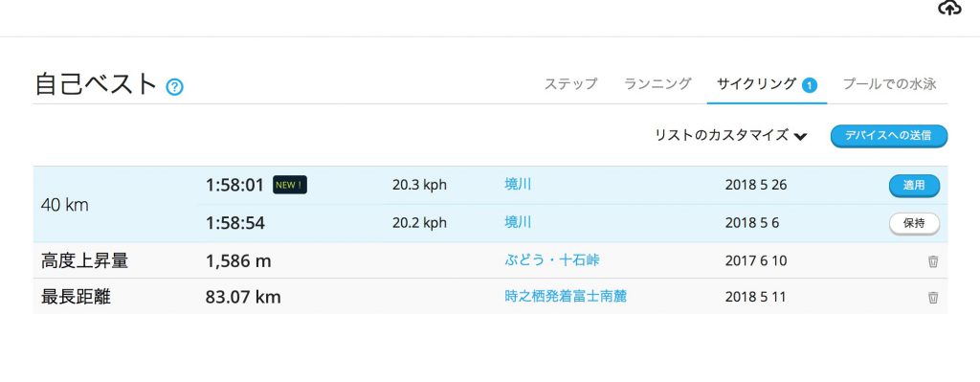980x382 pixels.
Task: Click the NEW! badge next to 1:58:01
Action: coord(289,185)
